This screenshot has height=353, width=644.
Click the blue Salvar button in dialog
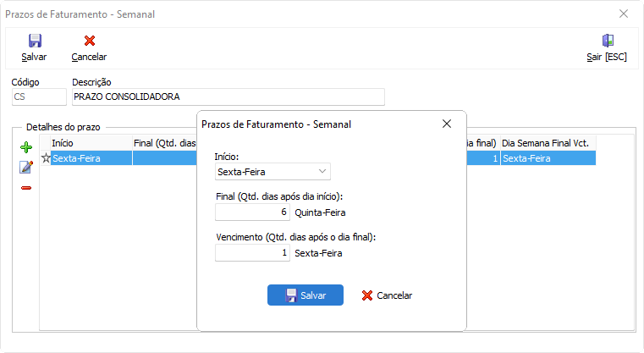305,295
